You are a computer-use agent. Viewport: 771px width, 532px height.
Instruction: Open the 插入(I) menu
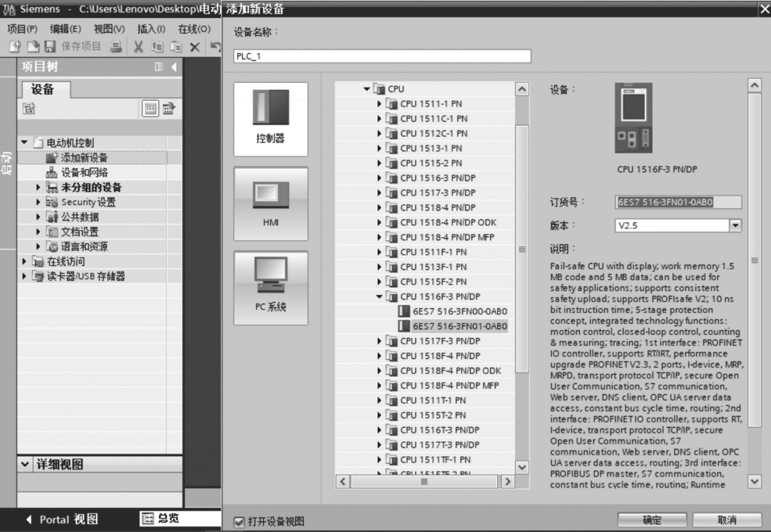[x=151, y=29]
